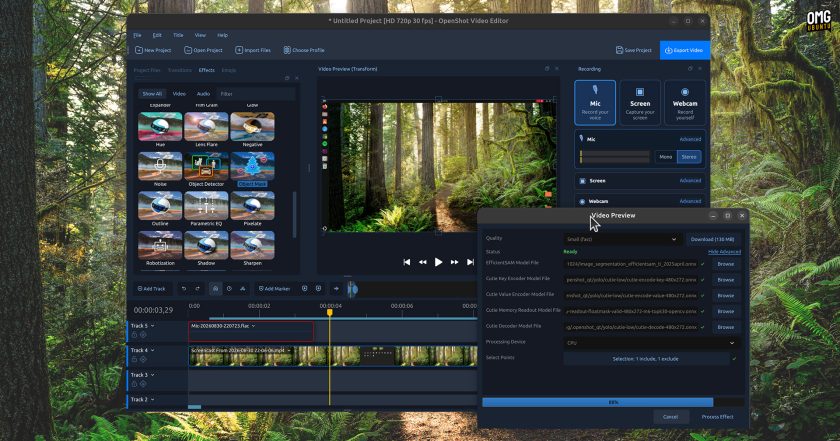Screen dimensions: 840x441
Task: Select the Lens Flare effect thumbnail
Action: click(206, 129)
